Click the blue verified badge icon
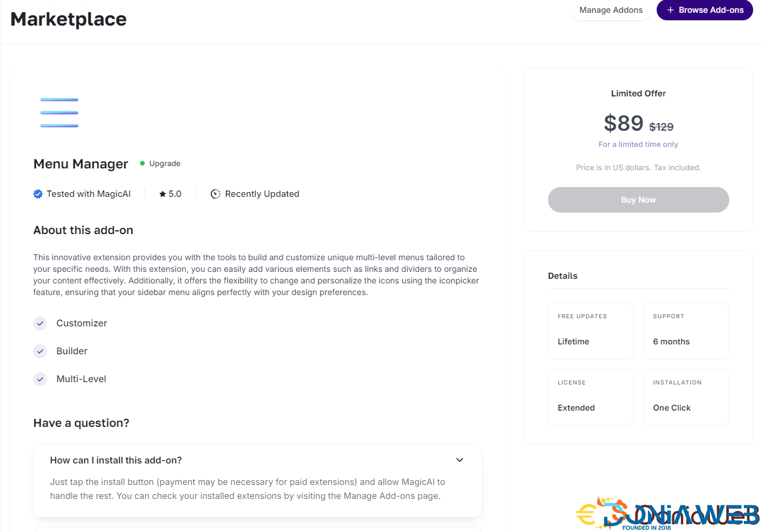 (38, 194)
